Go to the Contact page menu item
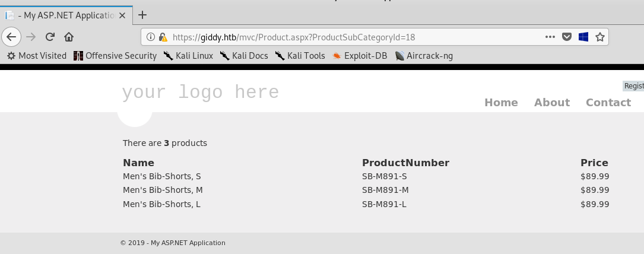The image size is (644, 254). click(x=608, y=102)
